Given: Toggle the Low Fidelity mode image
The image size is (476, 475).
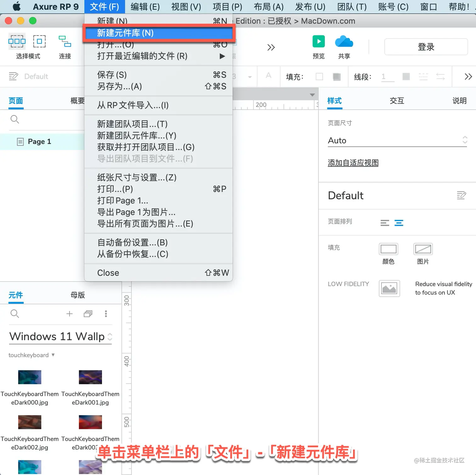Looking at the screenshot, I should [x=389, y=288].
